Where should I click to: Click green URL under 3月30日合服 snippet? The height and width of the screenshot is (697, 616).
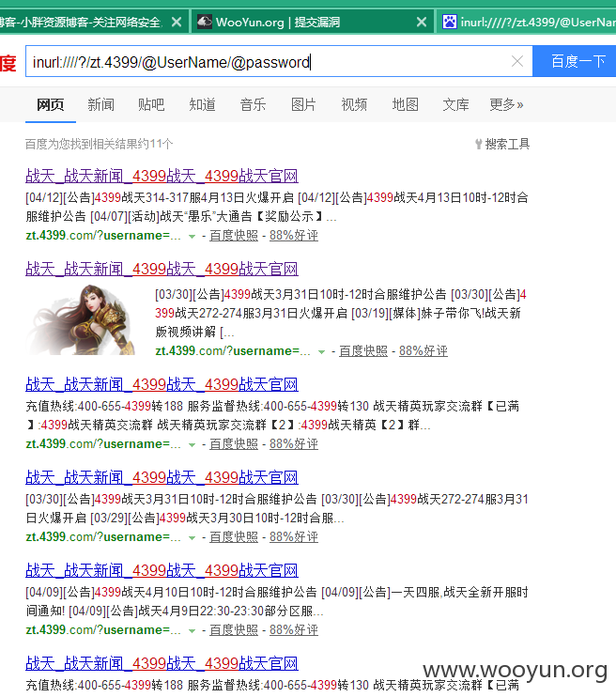(103, 537)
